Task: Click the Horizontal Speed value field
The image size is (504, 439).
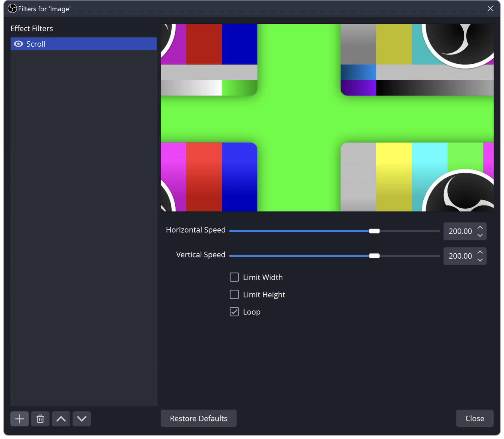Action: pos(460,231)
